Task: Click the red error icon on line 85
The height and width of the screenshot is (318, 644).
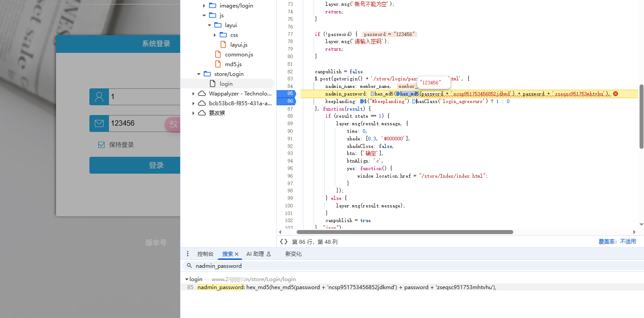Action: pyautogui.click(x=616, y=94)
